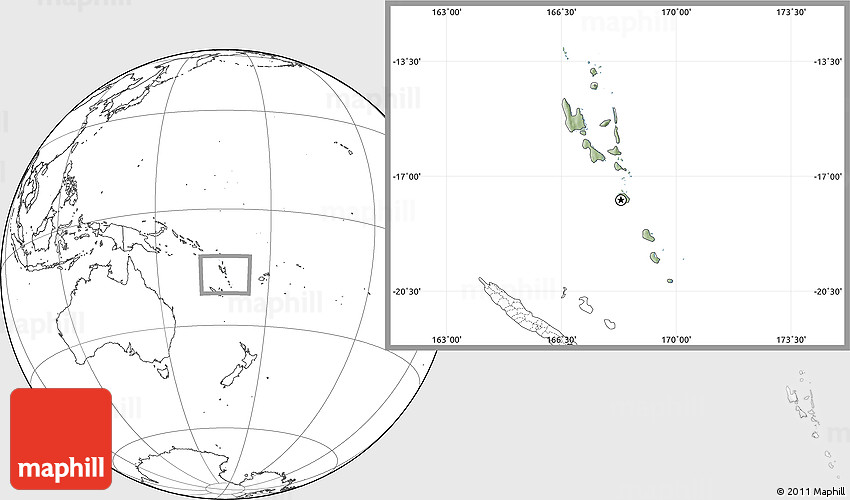The height and width of the screenshot is (500, 850).
Task: Select the largest green island, Espiritu Santo
Action: coord(572,116)
